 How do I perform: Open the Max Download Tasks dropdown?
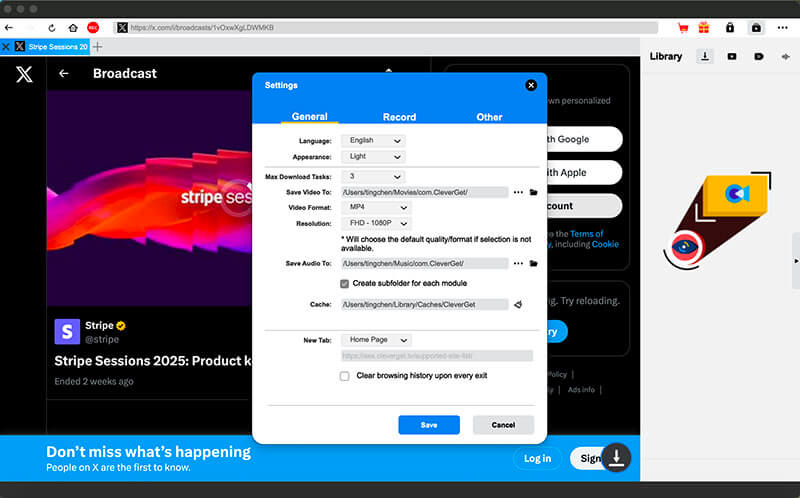pos(373,177)
